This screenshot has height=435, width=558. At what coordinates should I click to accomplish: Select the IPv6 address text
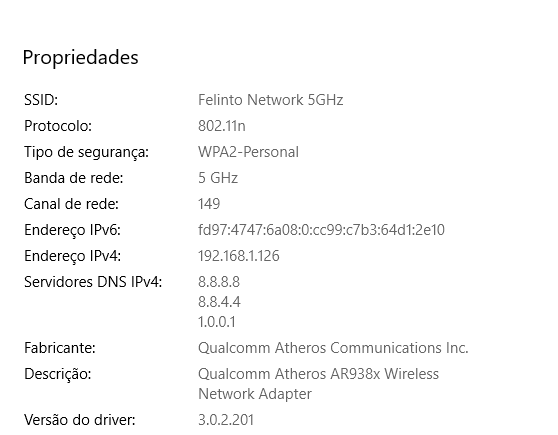pyautogui.click(x=321, y=230)
